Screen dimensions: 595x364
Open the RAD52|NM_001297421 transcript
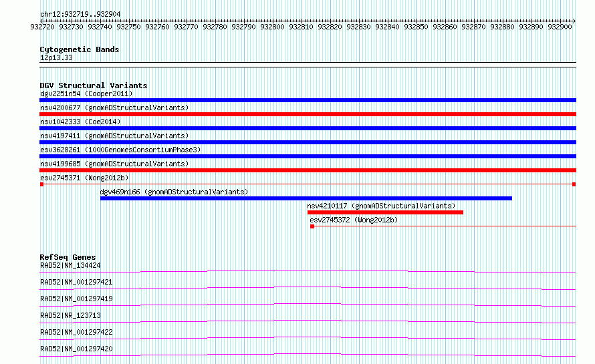76,282
